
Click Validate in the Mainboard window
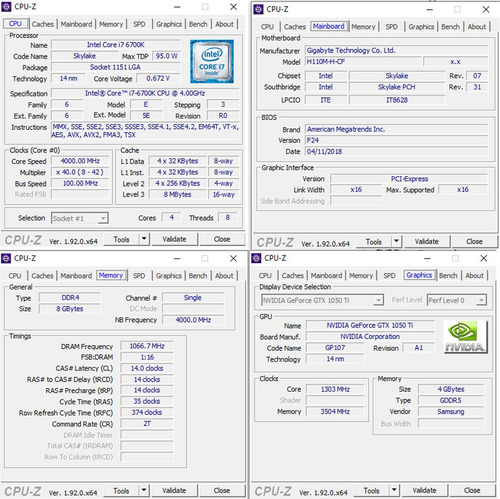click(427, 241)
